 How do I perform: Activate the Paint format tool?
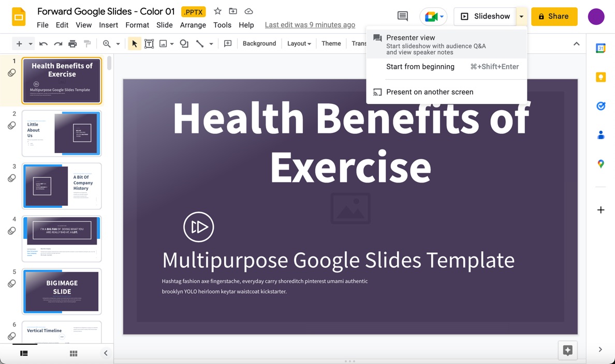87,43
